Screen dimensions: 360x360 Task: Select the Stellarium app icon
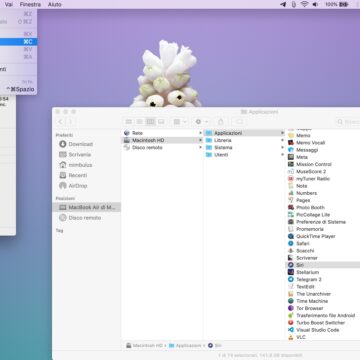pyautogui.click(x=291, y=272)
